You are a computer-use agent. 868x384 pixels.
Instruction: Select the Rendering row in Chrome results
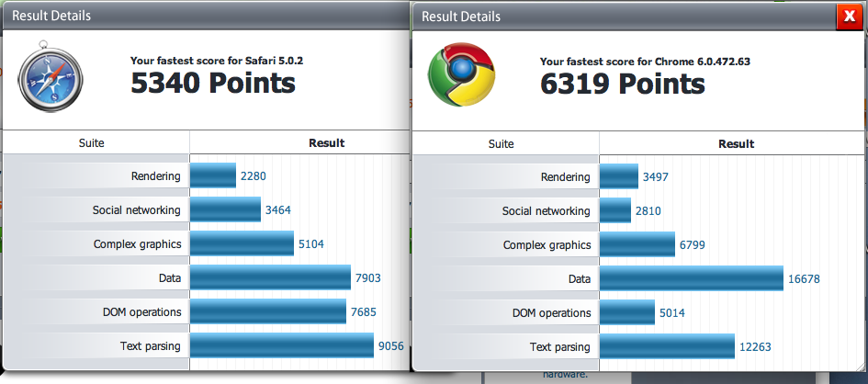point(637,176)
